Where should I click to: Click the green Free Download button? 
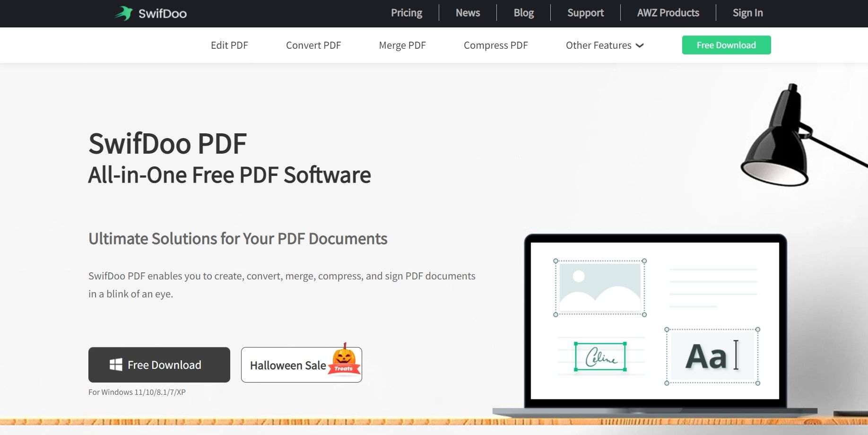(726, 45)
